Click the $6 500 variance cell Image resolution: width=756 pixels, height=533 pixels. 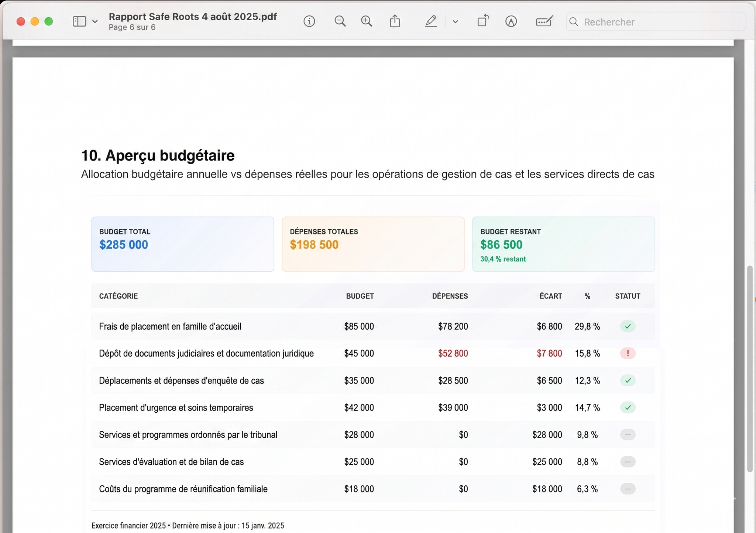tap(549, 381)
